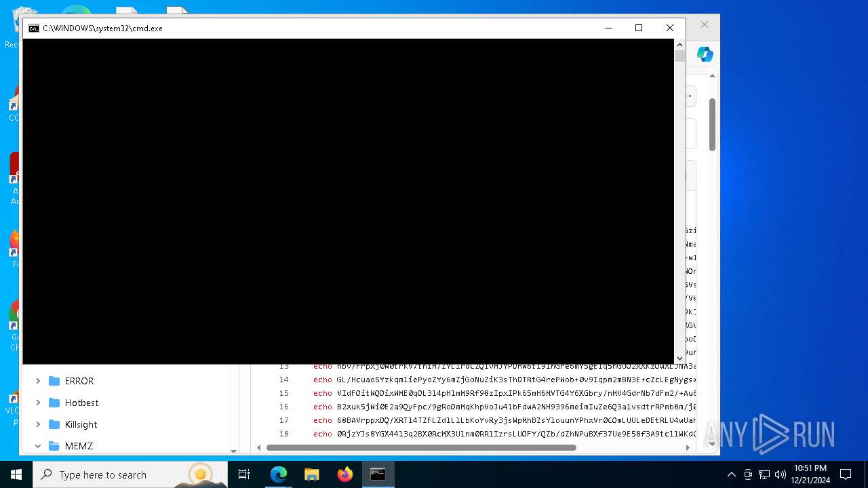Viewport: 868px width, 488px height.
Task: Click the cmd.exe title bar icon
Action: click(33, 28)
